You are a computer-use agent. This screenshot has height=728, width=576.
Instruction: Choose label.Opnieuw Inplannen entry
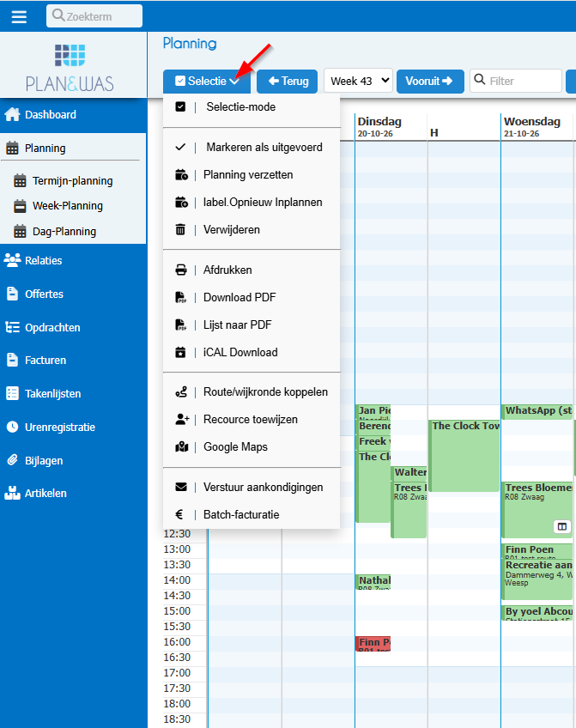pyautogui.click(x=252, y=202)
